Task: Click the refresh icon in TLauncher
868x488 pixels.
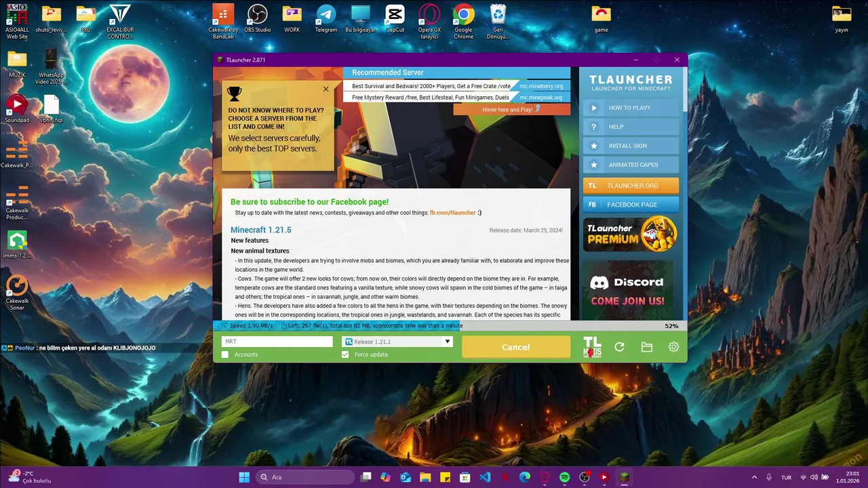Action: (619, 347)
